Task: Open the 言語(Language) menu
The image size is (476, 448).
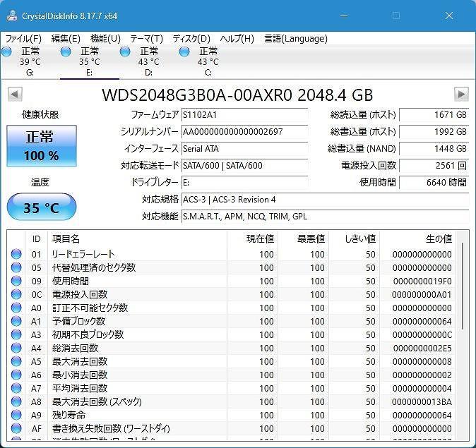Action: pyautogui.click(x=296, y=39)
